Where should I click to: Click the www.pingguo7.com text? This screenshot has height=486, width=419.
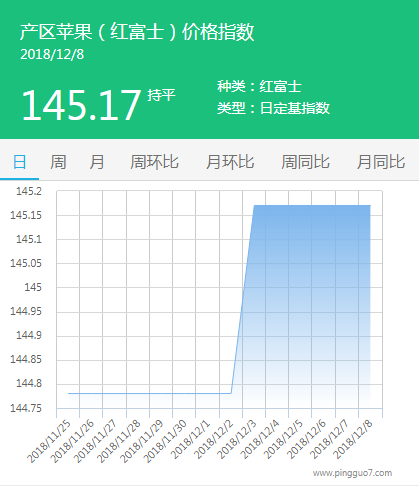click(x=352, y=473)
